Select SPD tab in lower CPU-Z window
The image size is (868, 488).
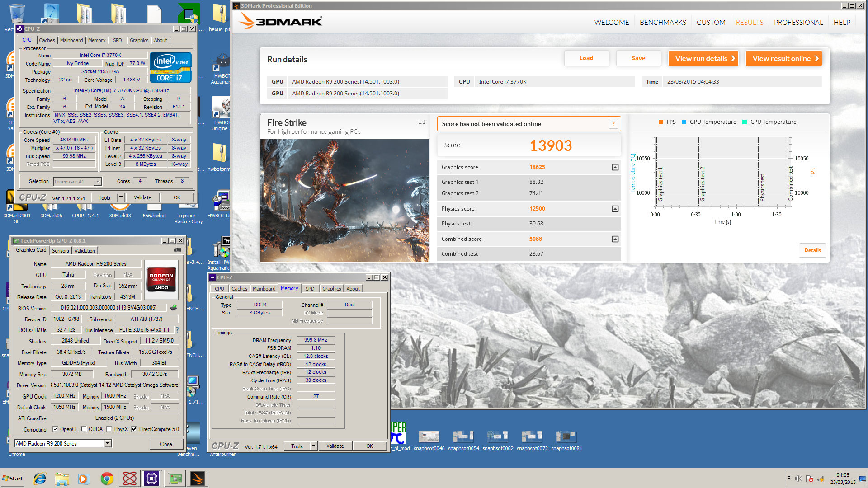point(310,289)
